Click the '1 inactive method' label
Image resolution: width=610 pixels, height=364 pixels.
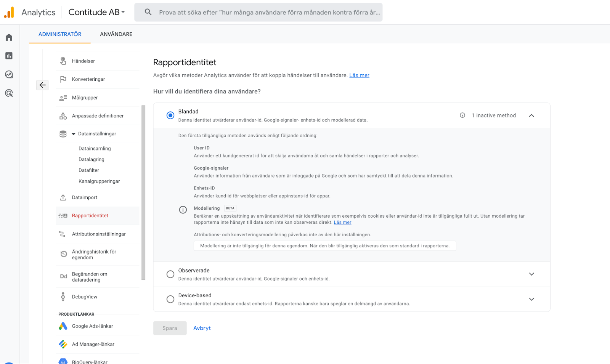494,115
